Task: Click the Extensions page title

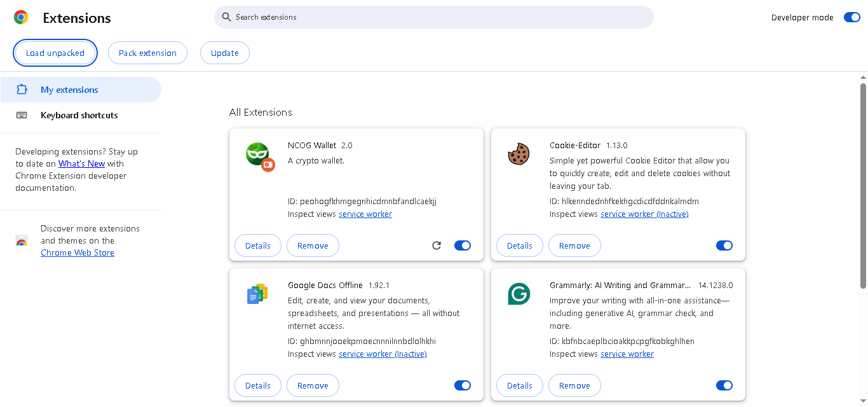Action: pos(77,18)
